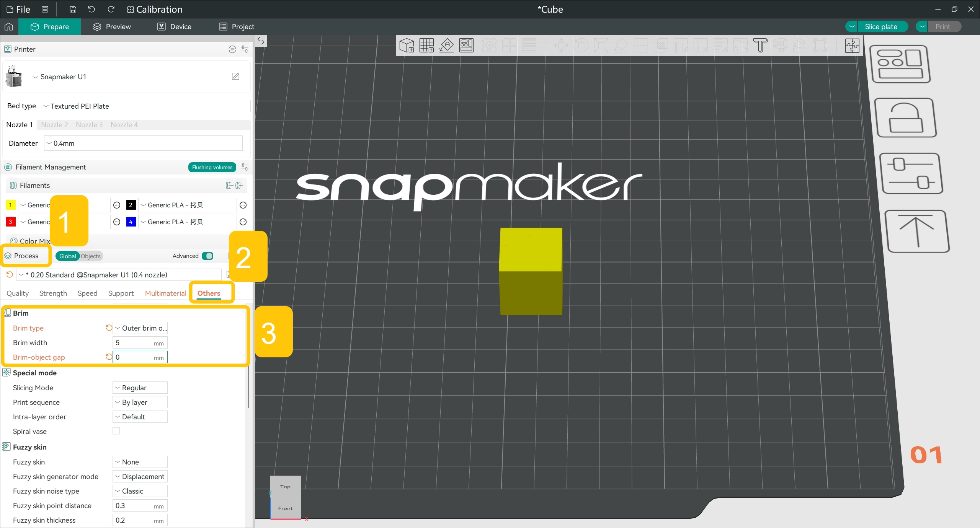Click the red filament 3 color swatch
The width and height of the screenshot is (980, 528).
click(10, 222)
